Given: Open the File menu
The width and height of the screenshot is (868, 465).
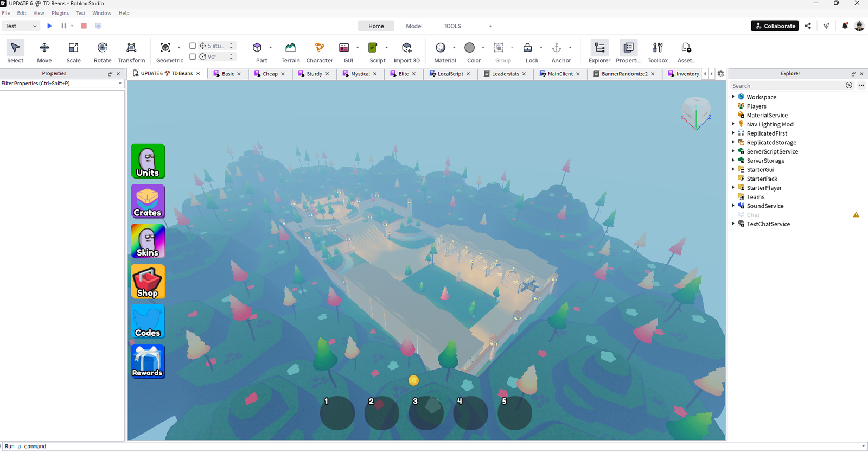Looking at the screenshot, I should point(6,13).
